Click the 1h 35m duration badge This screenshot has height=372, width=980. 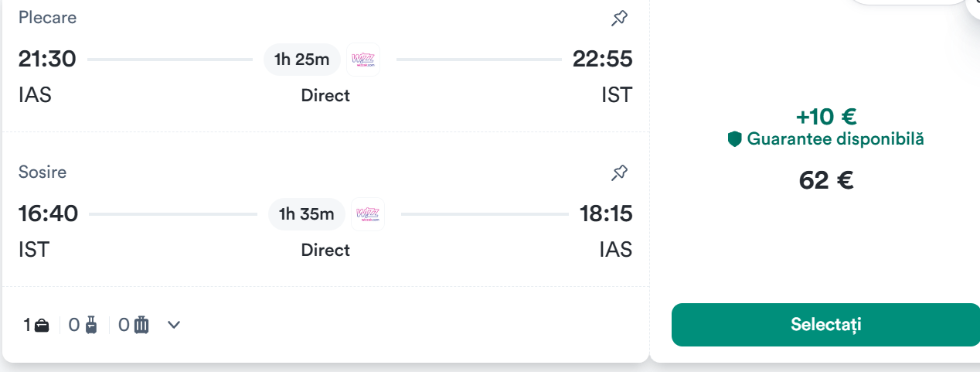point(307,214)
